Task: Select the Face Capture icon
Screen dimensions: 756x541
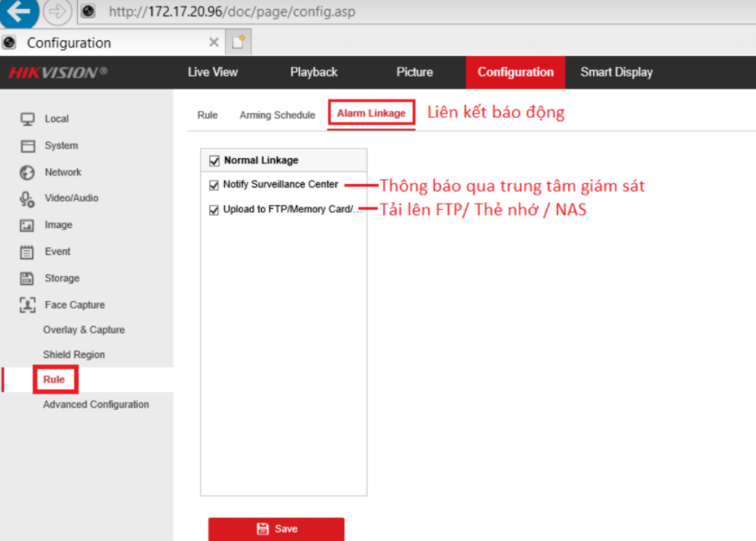Action: tap(28, 304)
